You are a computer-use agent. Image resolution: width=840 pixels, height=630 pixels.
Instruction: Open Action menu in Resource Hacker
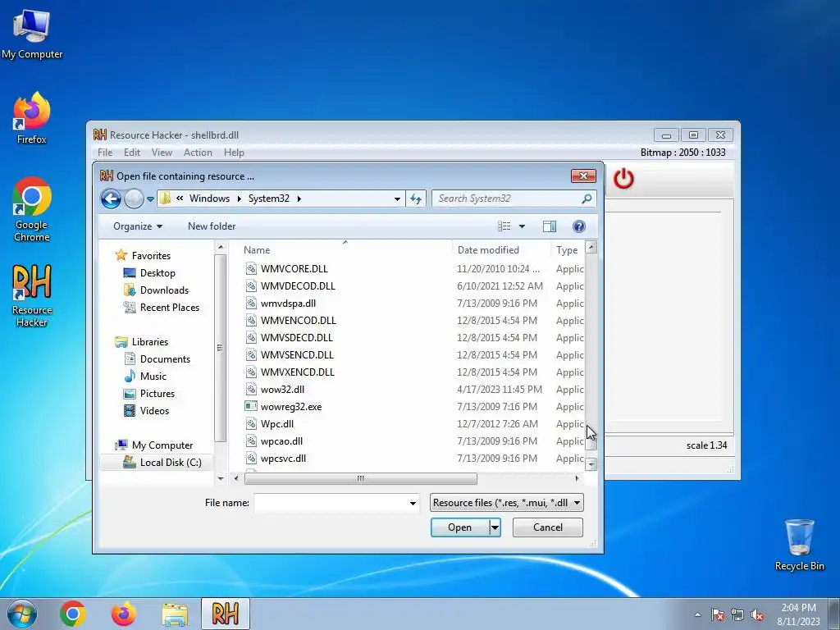click(198, 153)
